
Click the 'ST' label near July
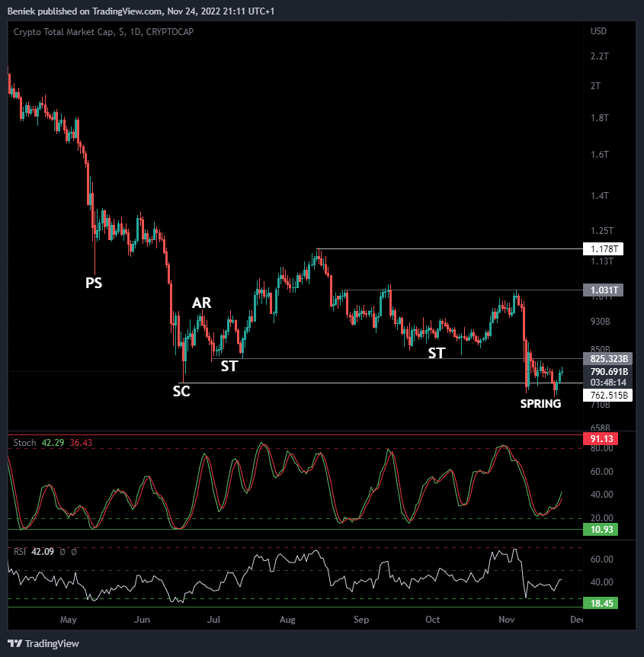[229, 366]
